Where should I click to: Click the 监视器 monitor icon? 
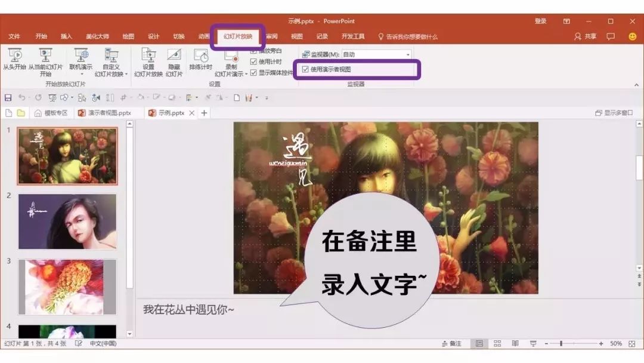coord(305,54)
